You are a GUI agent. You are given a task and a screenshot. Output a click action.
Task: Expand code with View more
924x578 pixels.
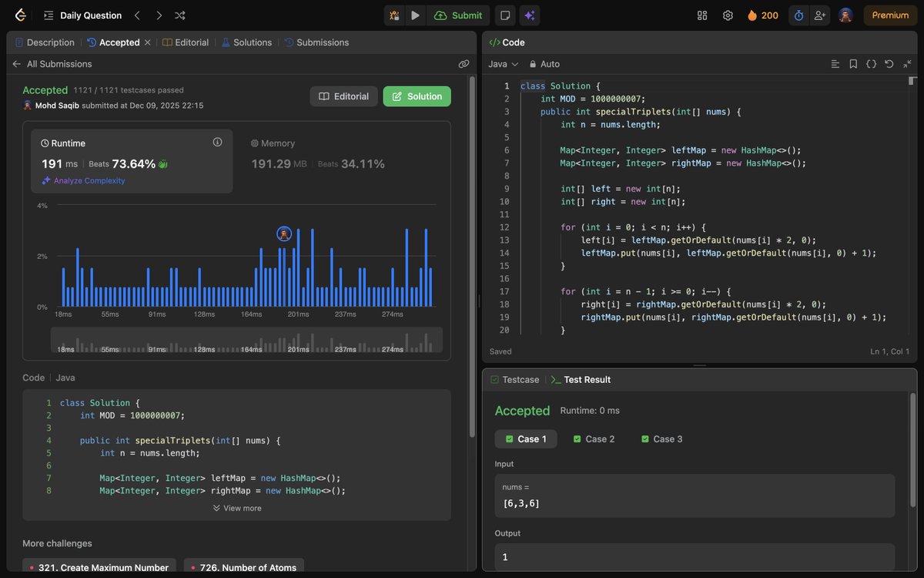pyautogui.click(x=237, y=508)
